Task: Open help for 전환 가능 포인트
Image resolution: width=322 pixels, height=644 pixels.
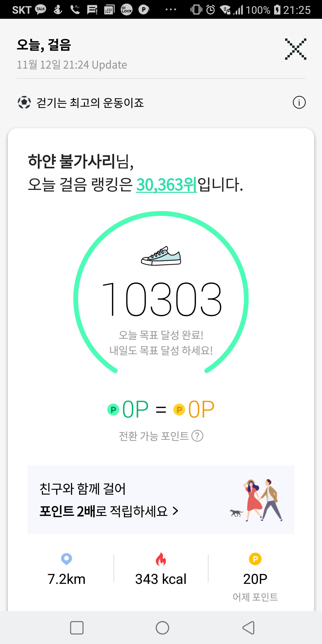Action: [197, 436]
